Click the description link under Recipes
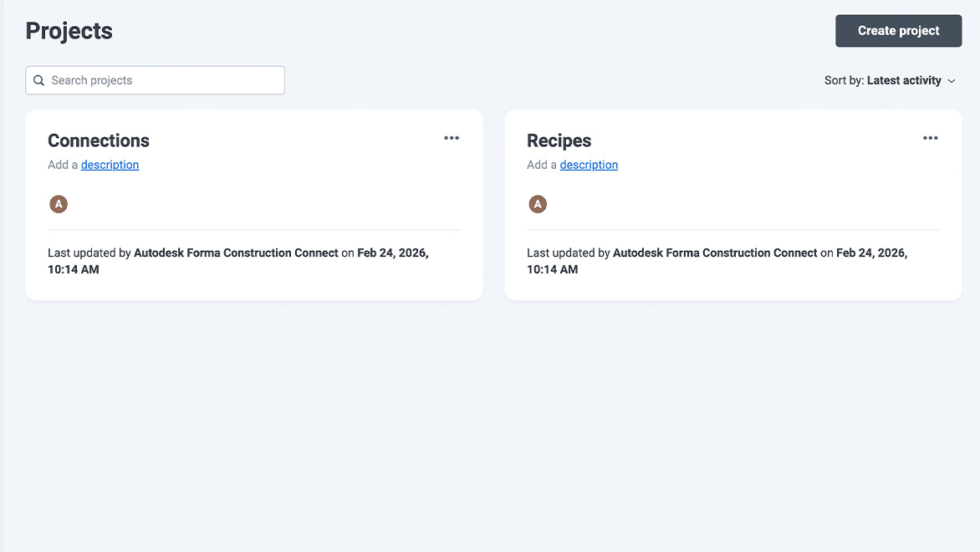The width and height of the screenshot is (980, 552). point(589,165)
